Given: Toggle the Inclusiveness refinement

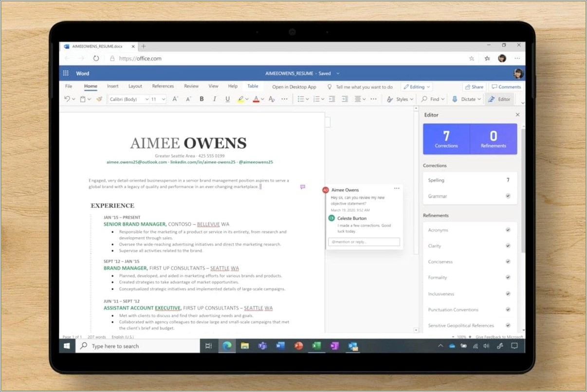Looking at the screenshot, I should [508, 294].
